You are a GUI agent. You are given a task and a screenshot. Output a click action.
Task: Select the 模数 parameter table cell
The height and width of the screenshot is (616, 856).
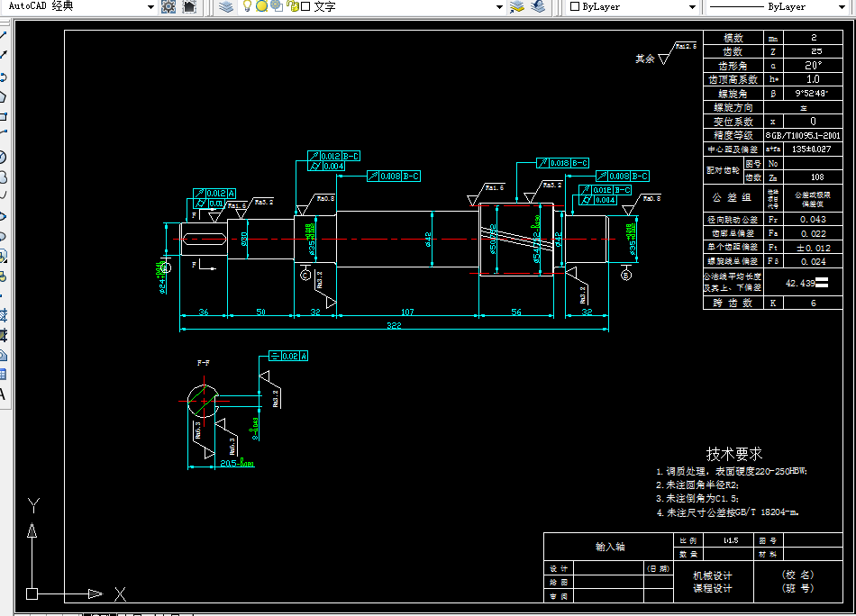click(x=733, y=38)
